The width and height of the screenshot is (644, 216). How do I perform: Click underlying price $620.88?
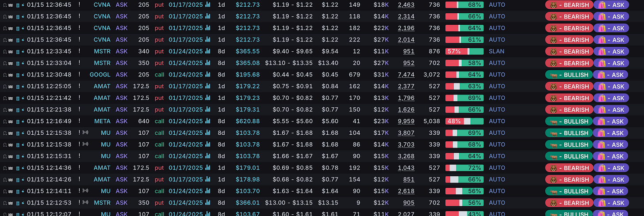pyautogui.click(x=248, y=121)
